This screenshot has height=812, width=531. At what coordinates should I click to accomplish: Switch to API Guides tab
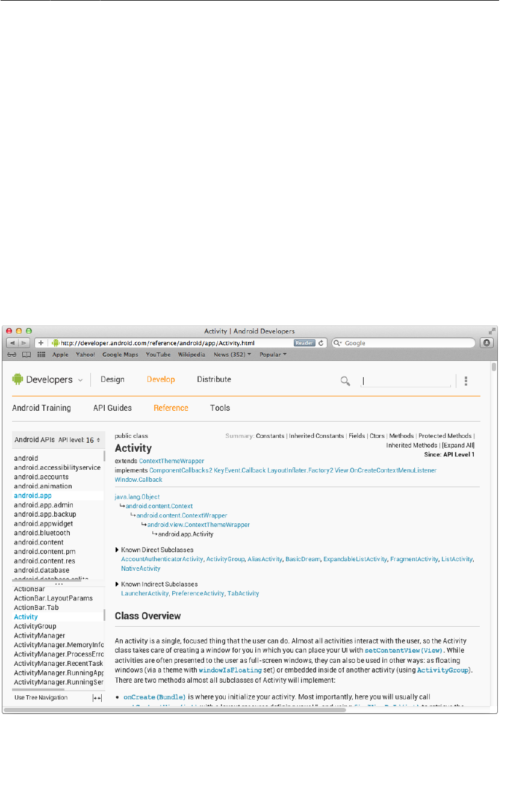(113, 408)
